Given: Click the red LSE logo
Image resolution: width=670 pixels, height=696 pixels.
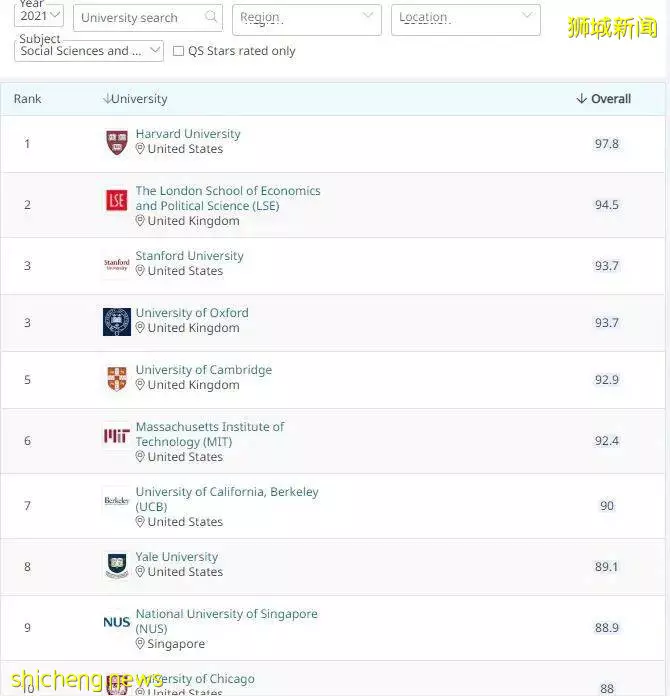Looking at the screenshot, I should coord(117,200).
